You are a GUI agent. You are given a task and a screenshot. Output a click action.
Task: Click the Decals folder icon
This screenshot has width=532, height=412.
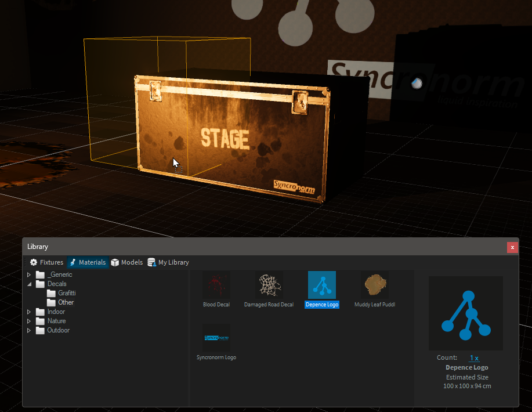(x=40, y=284)
